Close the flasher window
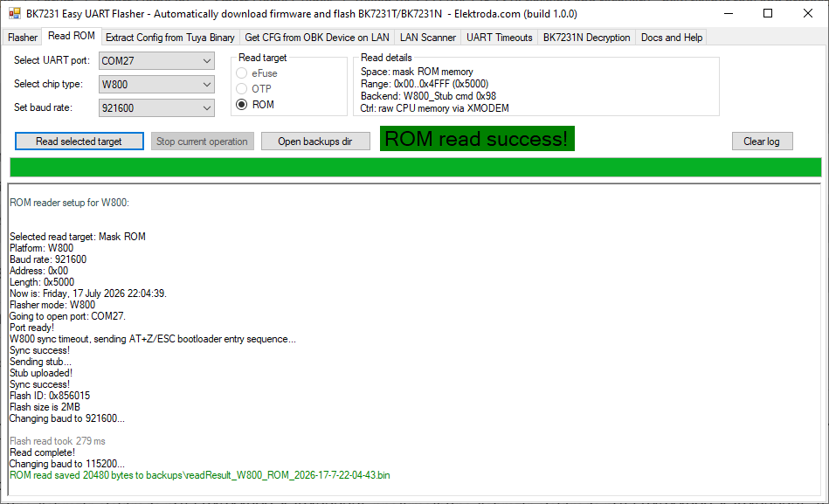Screen dimensions: 829x504 [x=808, y=13]
